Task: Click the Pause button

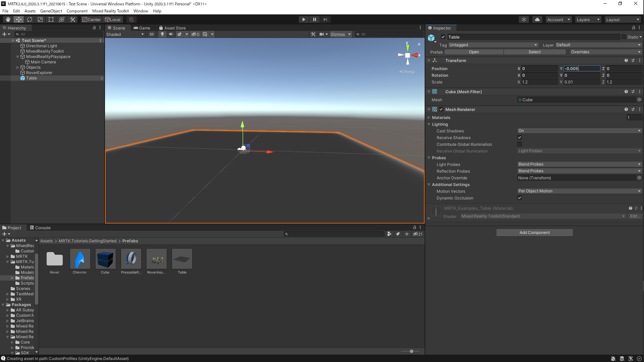Action: (x=314, y=19)
